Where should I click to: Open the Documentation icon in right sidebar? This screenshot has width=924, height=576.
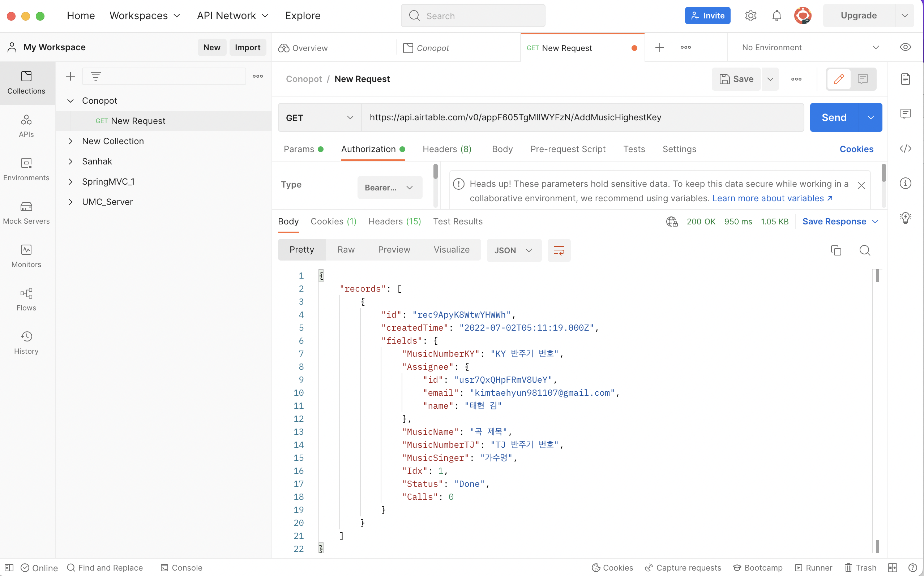click(905, 79)
